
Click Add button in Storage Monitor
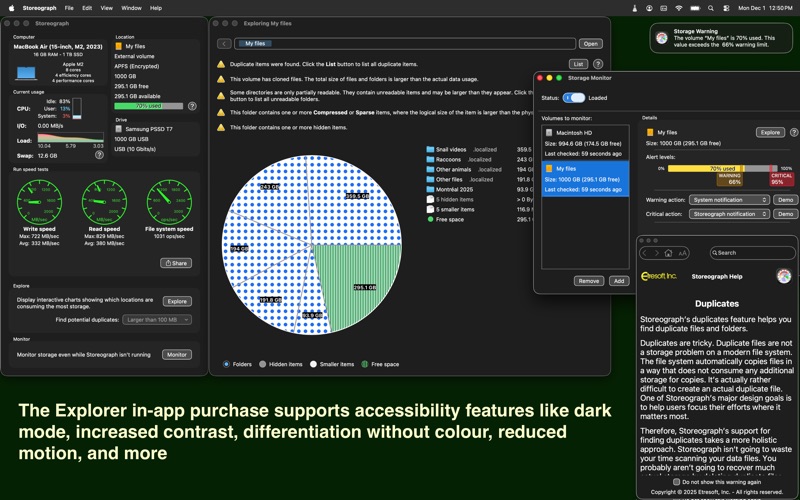point(619,281)
